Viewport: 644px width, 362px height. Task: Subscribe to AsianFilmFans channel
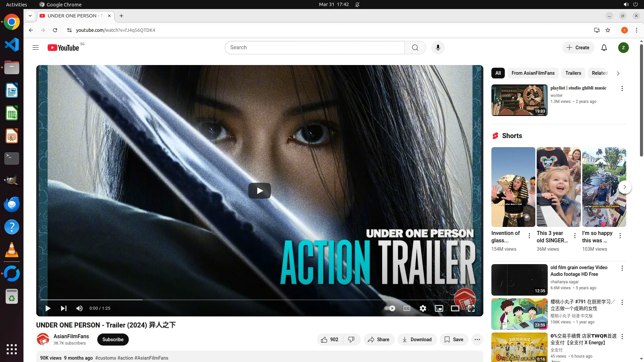(113, 340)
